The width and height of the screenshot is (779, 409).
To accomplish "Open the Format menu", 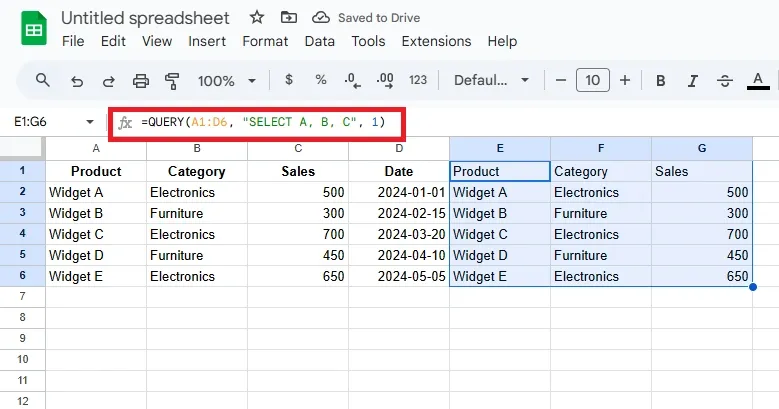I will coord(265,41).
